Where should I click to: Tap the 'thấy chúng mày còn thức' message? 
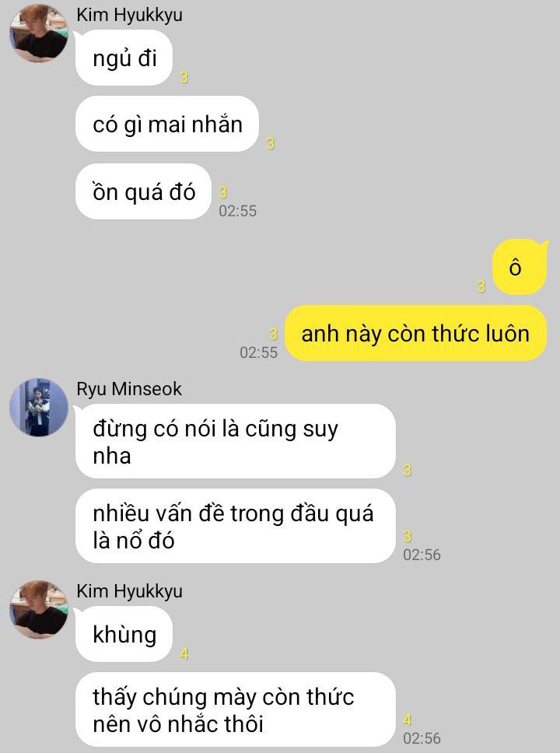pyautogui.click(x=236, y=709)
